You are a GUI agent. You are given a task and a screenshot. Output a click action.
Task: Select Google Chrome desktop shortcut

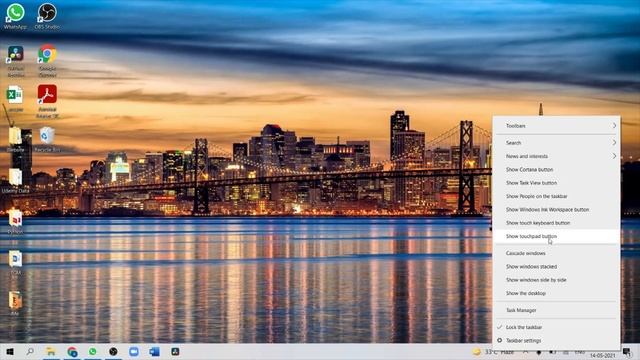(47, 60)
